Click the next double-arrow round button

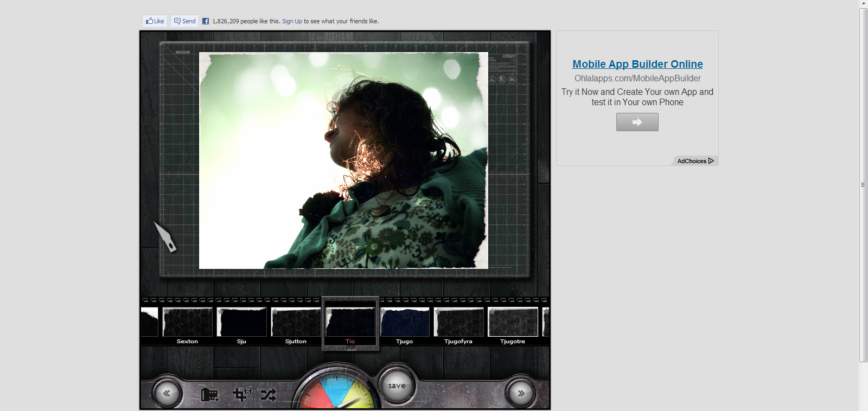[521, 394]
